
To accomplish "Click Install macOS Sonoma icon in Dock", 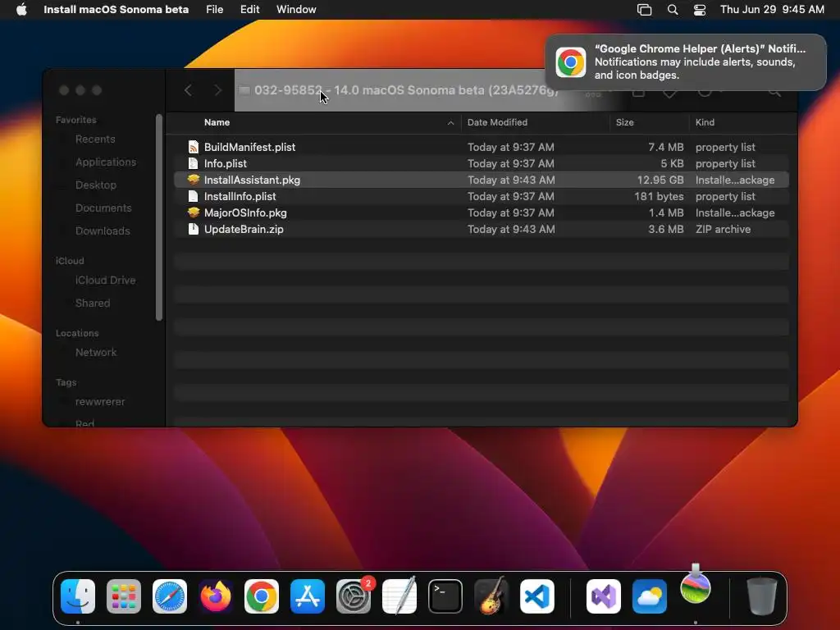I will pyautogui.click(x=696, y=587).
